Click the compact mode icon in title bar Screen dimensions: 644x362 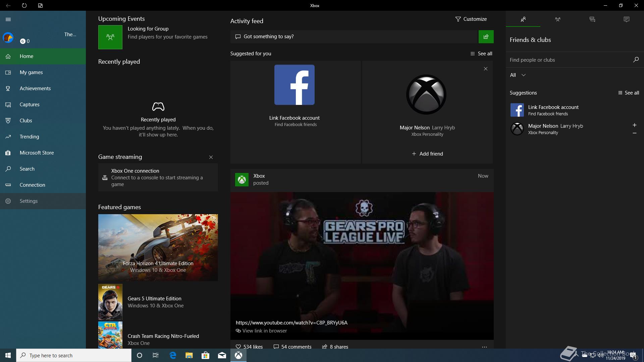click(x=40, y=6)
